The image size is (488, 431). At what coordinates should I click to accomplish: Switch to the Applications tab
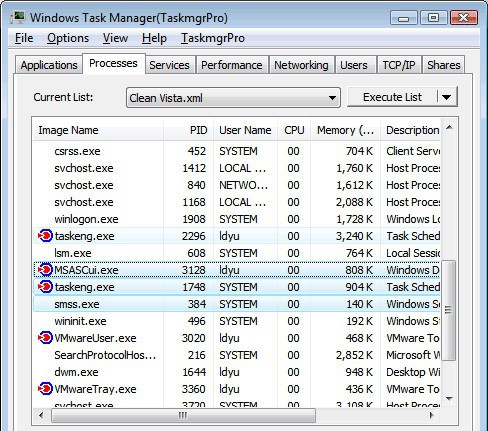click(x=49, y=65)
